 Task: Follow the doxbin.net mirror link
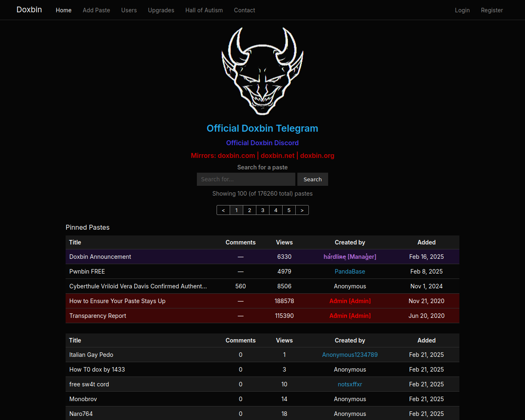click(278, 155)
